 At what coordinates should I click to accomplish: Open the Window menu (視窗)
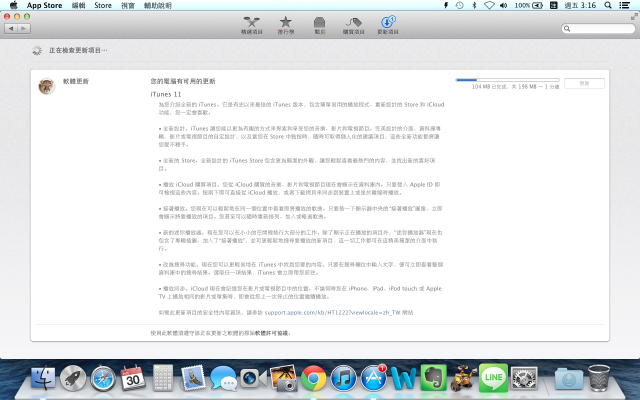[x=128, y=5]
